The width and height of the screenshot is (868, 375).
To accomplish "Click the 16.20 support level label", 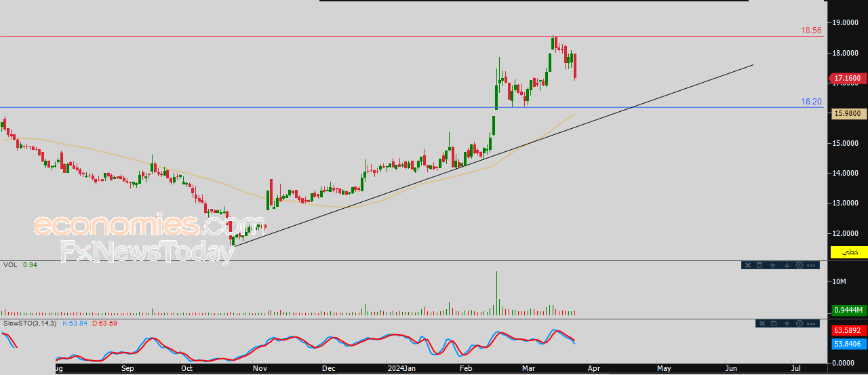I will (811, 102).
